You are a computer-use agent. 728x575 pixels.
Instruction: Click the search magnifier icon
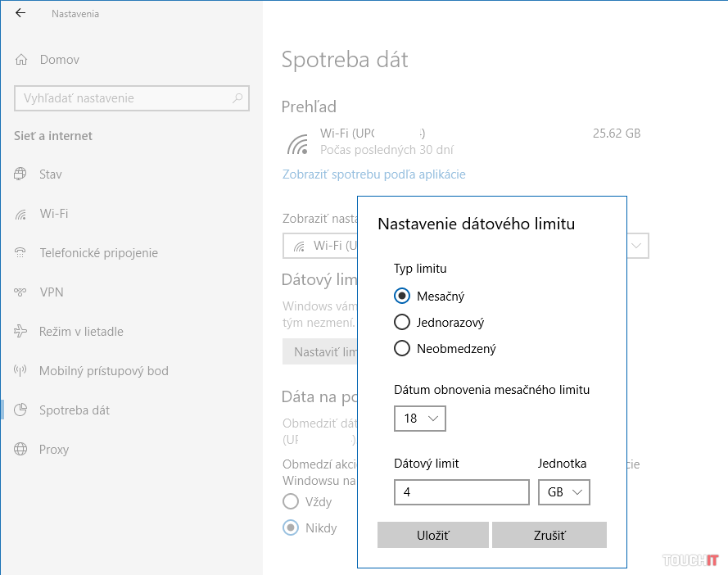point(237,98)
